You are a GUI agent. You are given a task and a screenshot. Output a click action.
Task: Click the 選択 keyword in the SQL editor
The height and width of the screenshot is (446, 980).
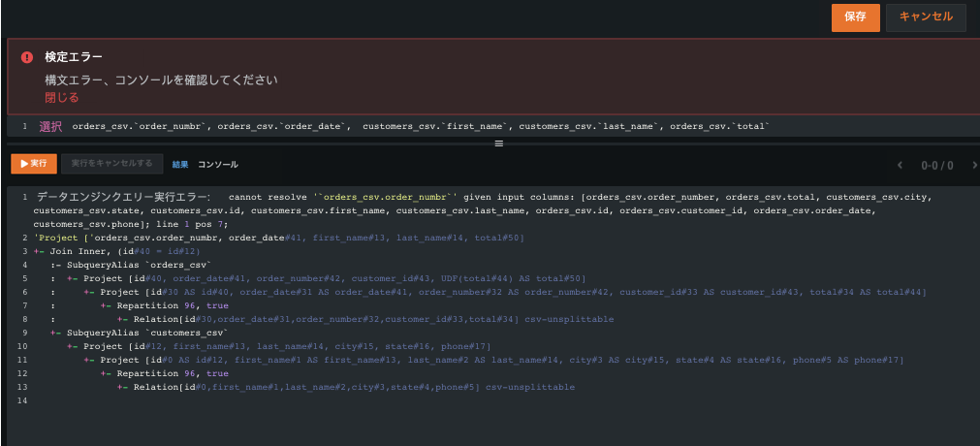50,127
